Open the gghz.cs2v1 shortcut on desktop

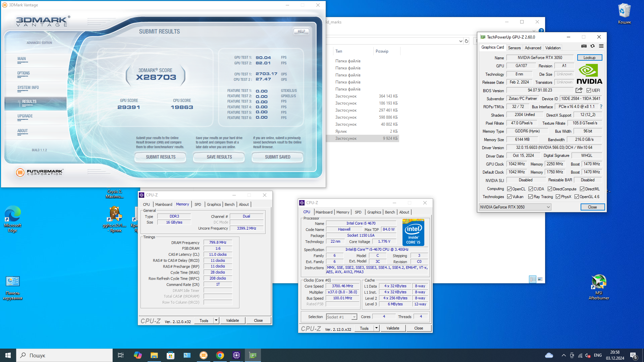coord(115,219)
